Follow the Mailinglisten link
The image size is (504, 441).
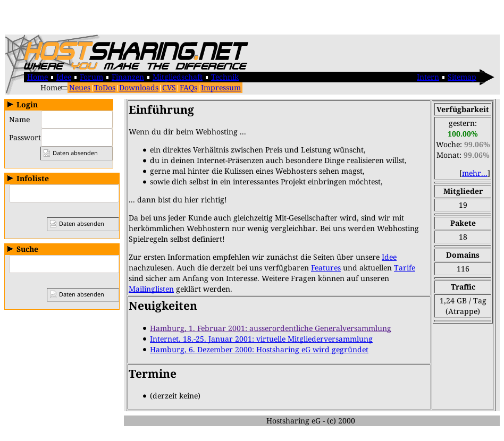pos(151,289)
